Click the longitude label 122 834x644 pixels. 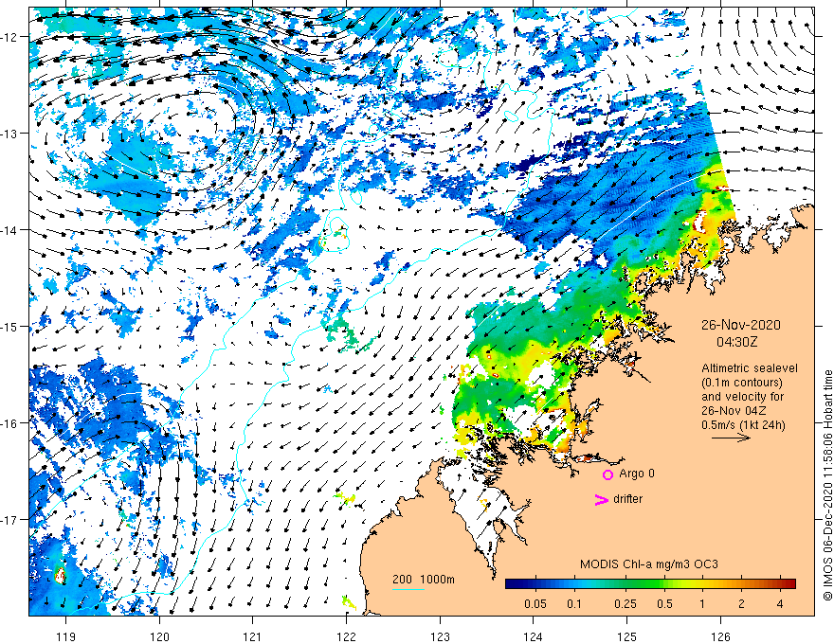pos(346,636)
